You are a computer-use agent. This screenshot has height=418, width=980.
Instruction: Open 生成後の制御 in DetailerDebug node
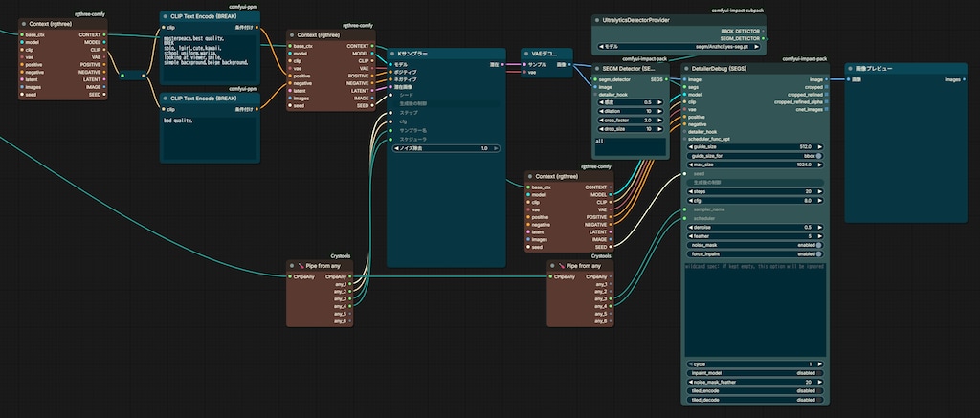755,182
